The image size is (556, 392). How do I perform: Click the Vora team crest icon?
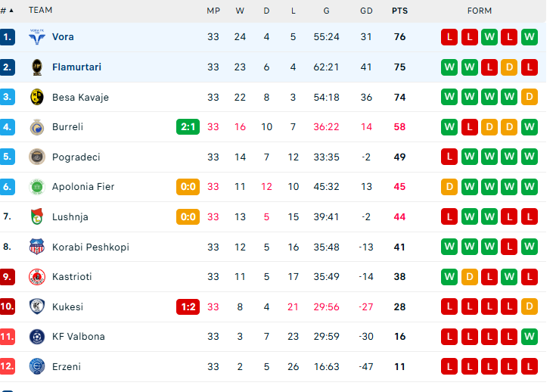pyautogui.click(x=36, y=36)
